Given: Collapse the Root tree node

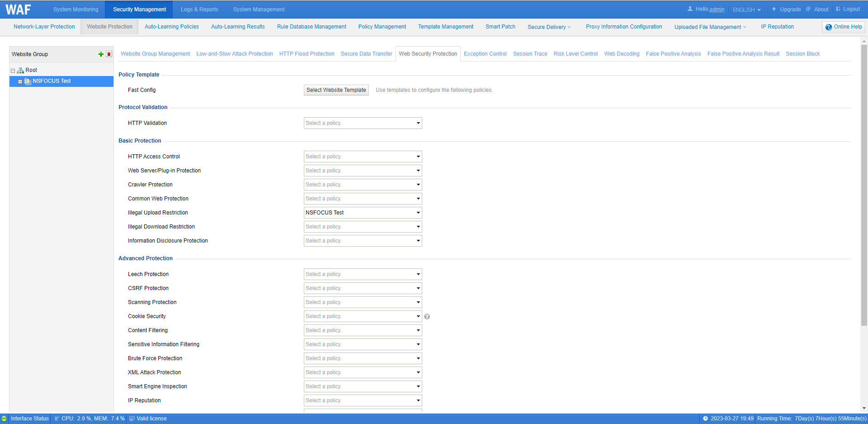Looking at the screenshot, I should point(13,71).
